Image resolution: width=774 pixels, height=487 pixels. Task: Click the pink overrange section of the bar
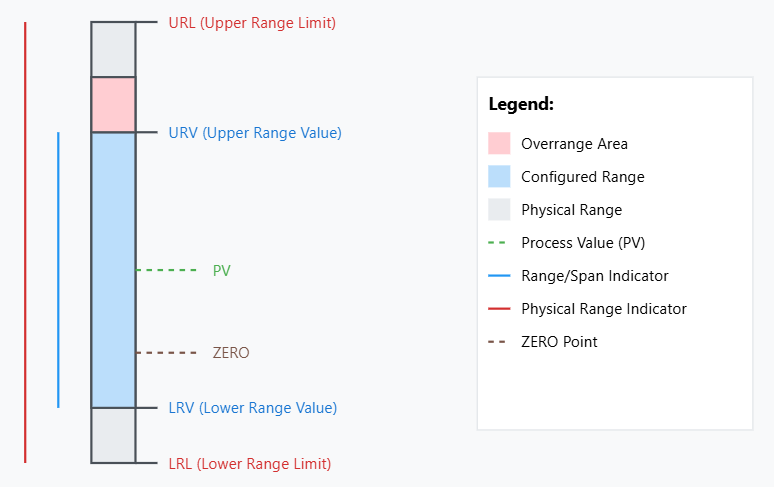pyautogui.click(x=113, y=104)
